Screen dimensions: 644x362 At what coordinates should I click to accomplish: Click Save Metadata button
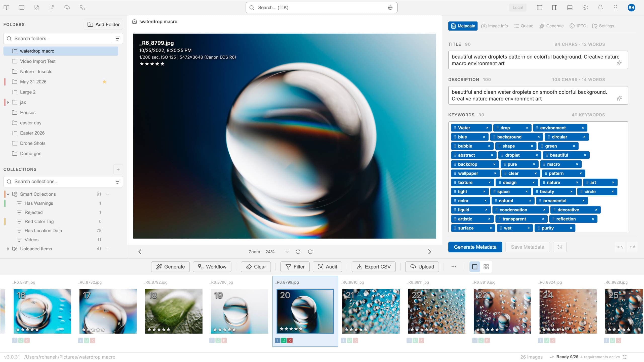[x=527, y=247]
